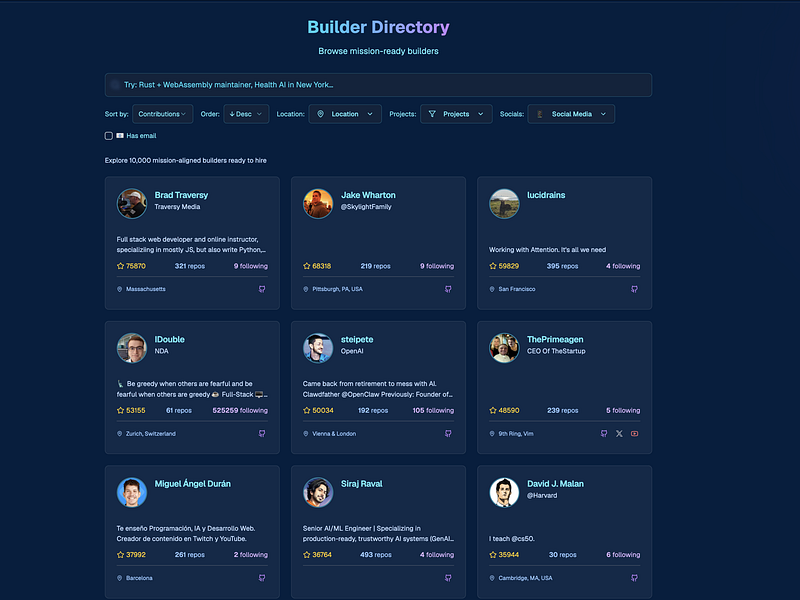Open lucidrains profile name link
The width and height of the screenshot is (800, 600).
[546, 195]
